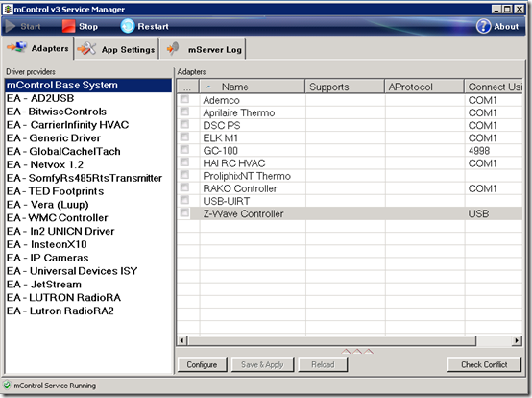Viewport: 532px width, 398px height.
Task: Click the Stop toolbar label
Action: 88,27
